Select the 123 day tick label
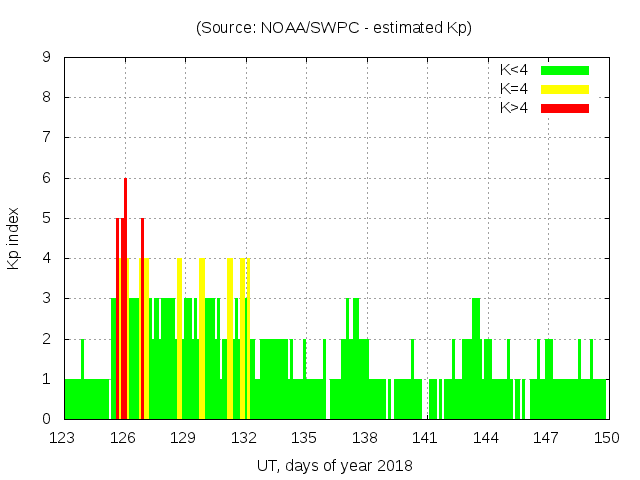Image resolution: width=640 pixels, height=480 pixels. coord(63,438)
